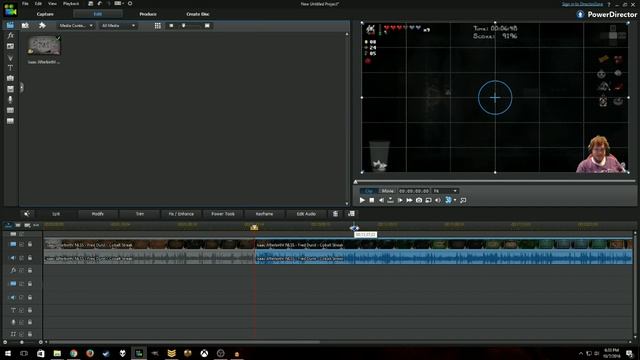Click the undo arrow icon
This screenshot has height=360, width=640.
(100, 3)
